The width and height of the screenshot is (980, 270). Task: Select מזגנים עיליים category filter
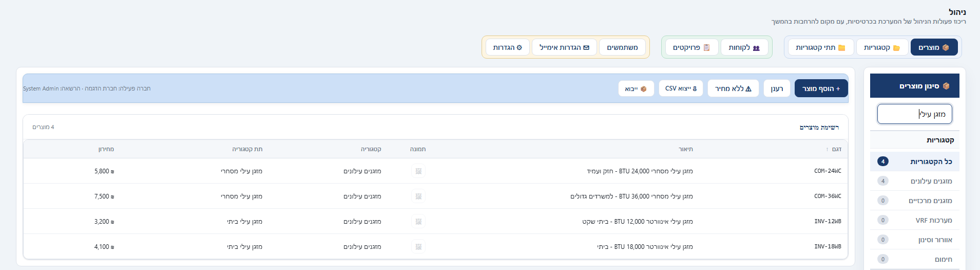(x=915, y=181)
